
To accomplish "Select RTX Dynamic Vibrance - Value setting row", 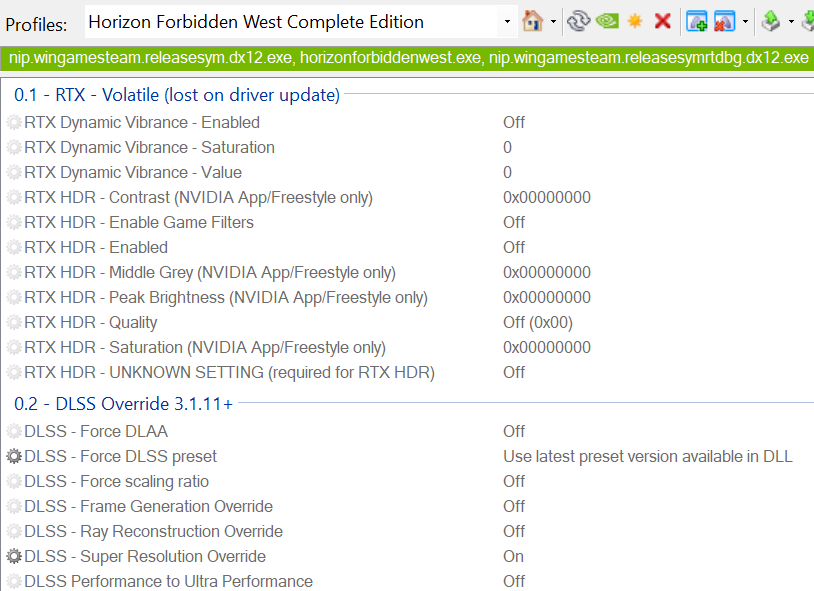I will pos(407,172).
